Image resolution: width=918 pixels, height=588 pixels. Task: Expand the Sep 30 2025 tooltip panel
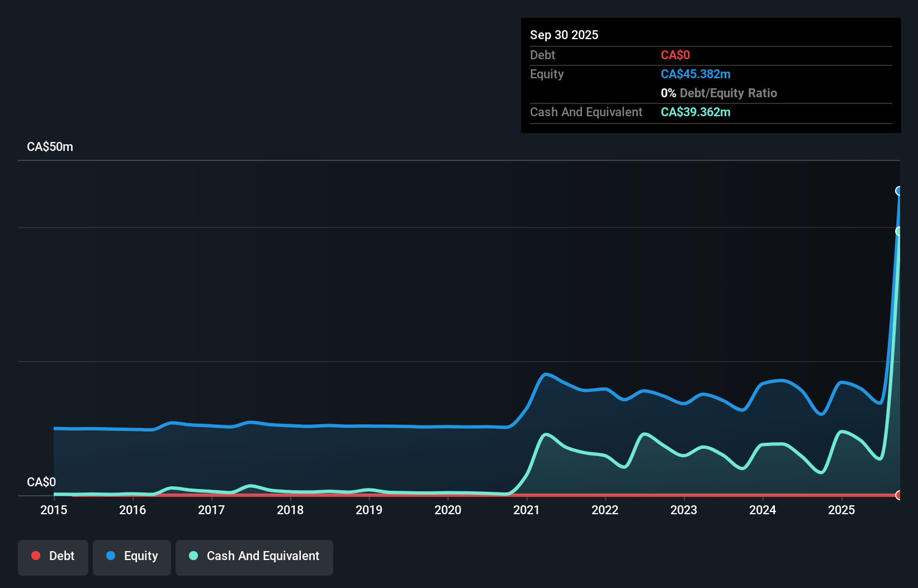[564, 35]
